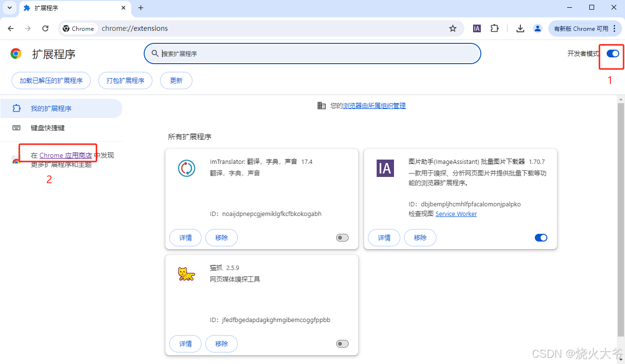
Task: Select 我的扩展程序 in sidebar
Action: (61, 108)
